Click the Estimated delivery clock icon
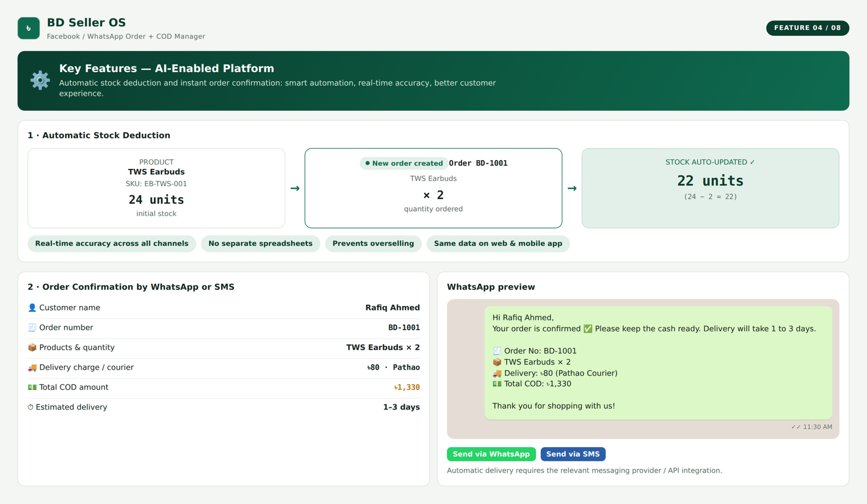This screenshot has width=867, height=504. (30, 407)
